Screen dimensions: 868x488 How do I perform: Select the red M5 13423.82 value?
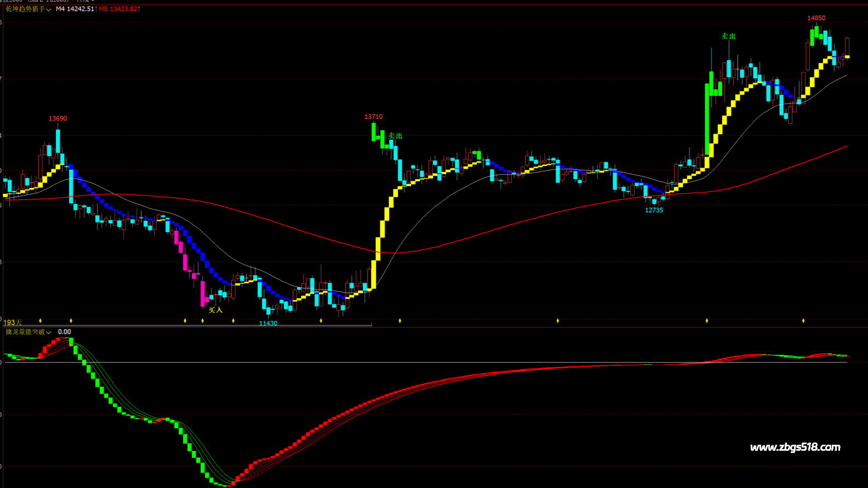119,9
